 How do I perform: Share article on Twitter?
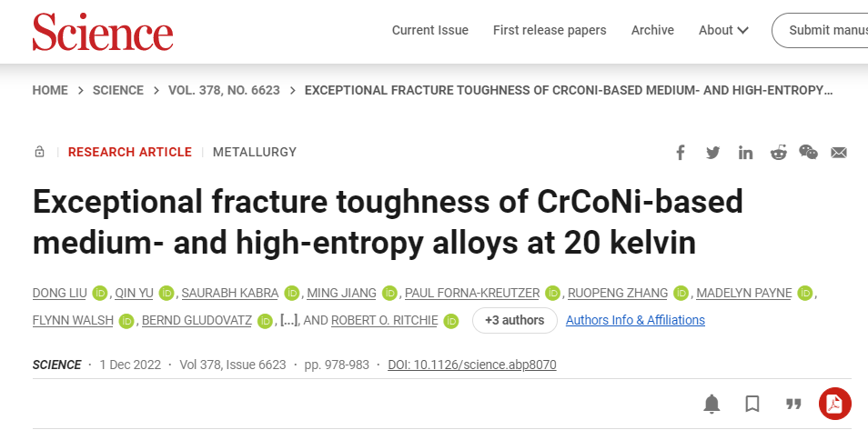click(x=713, y=152)
